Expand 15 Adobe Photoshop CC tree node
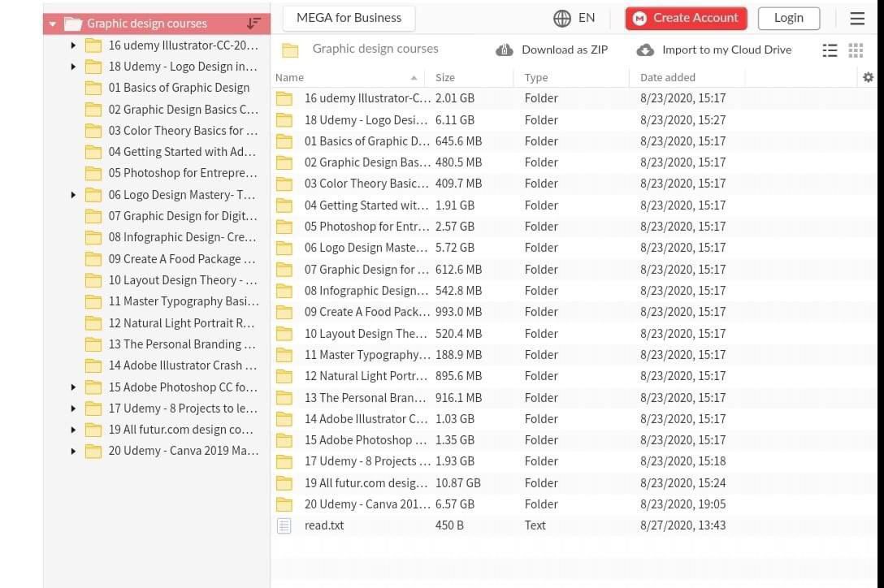Image resolution: width=884 pixels, height=588 pixels. coord(73,387)
